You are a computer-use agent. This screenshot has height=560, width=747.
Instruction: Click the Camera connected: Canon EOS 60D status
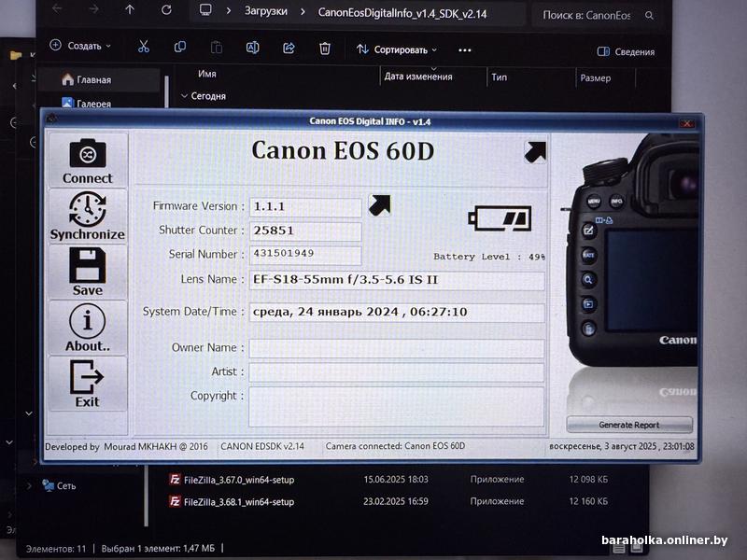click(x=395, y=446)
